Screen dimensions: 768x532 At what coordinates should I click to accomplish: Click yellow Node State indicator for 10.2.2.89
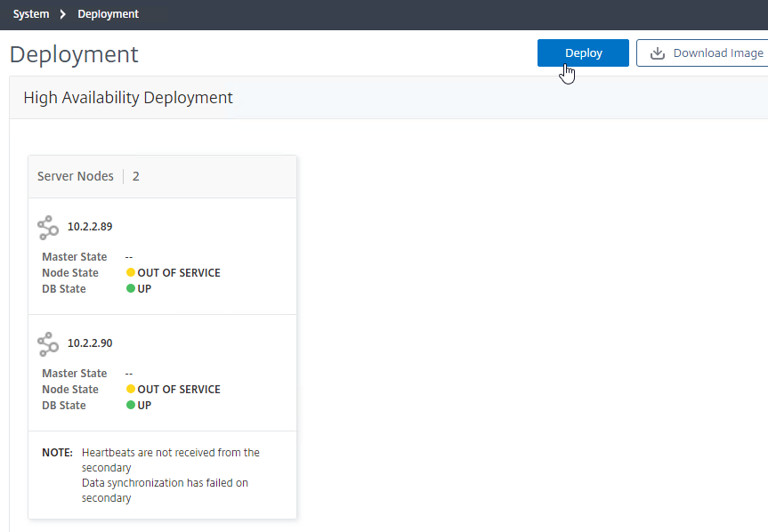coord(131,272)
